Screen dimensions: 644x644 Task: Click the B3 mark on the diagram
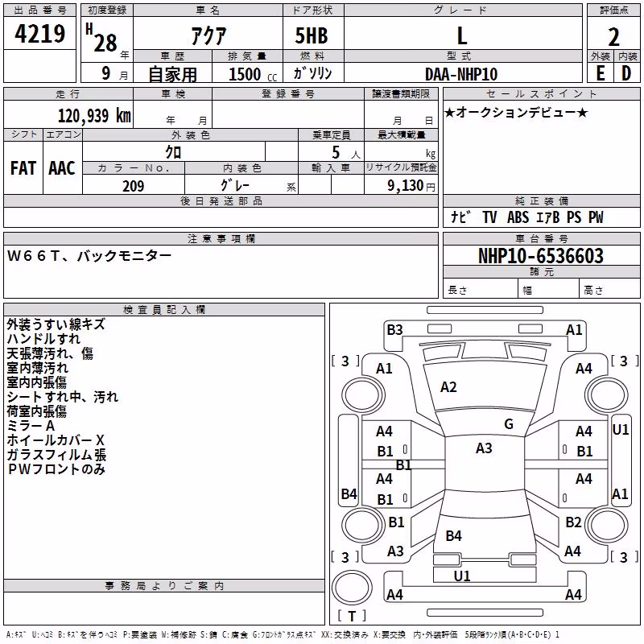394,330
